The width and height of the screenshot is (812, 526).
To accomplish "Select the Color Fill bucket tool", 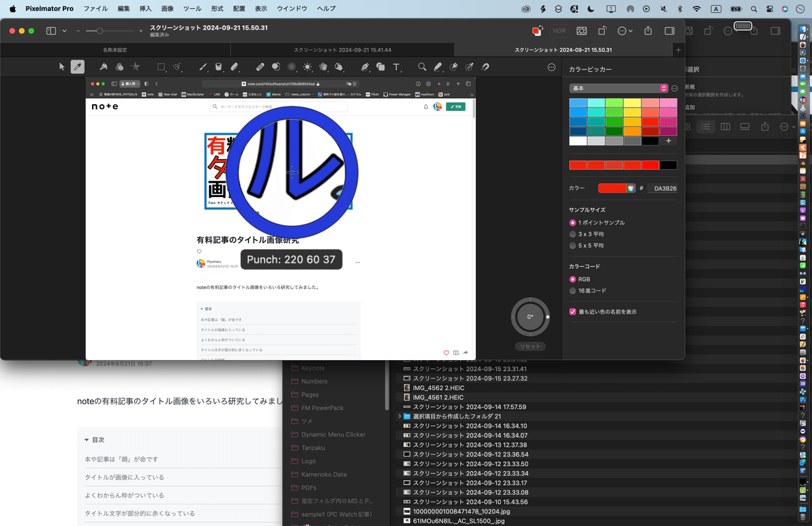I will [x=219, y=66].
